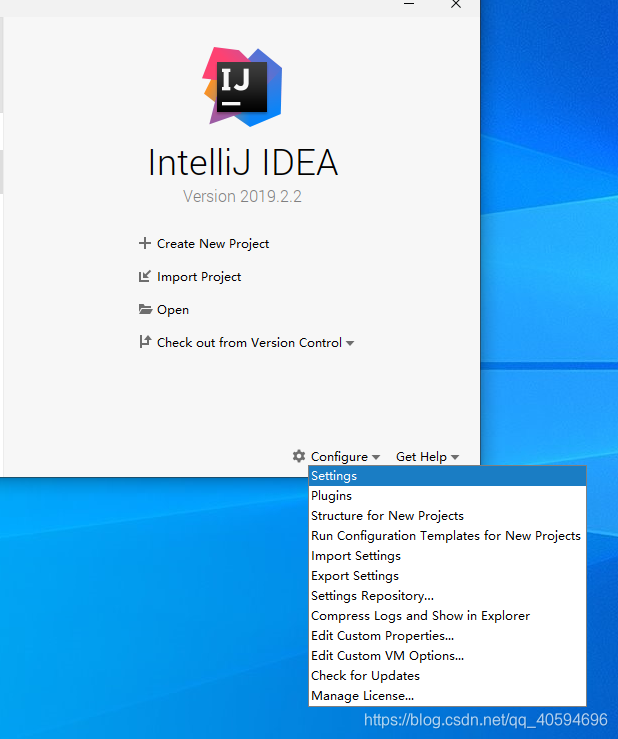Open an existing project

173,310
